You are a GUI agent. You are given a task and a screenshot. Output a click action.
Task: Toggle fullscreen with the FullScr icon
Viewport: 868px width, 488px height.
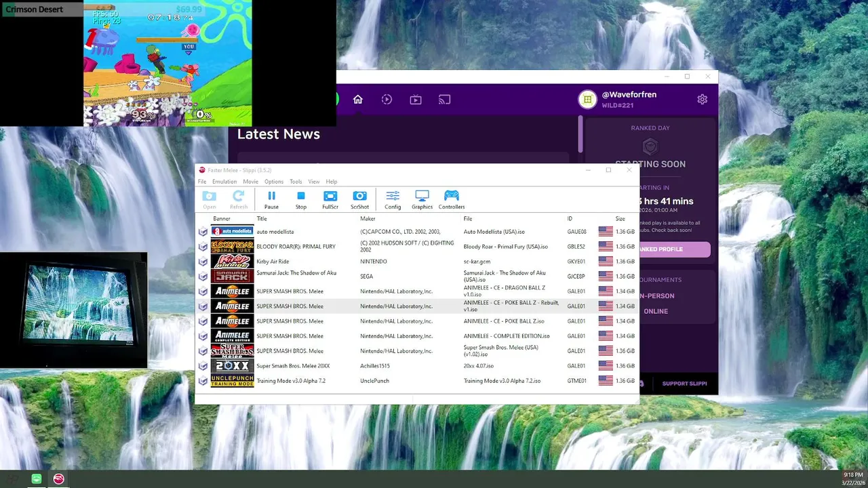330,199
